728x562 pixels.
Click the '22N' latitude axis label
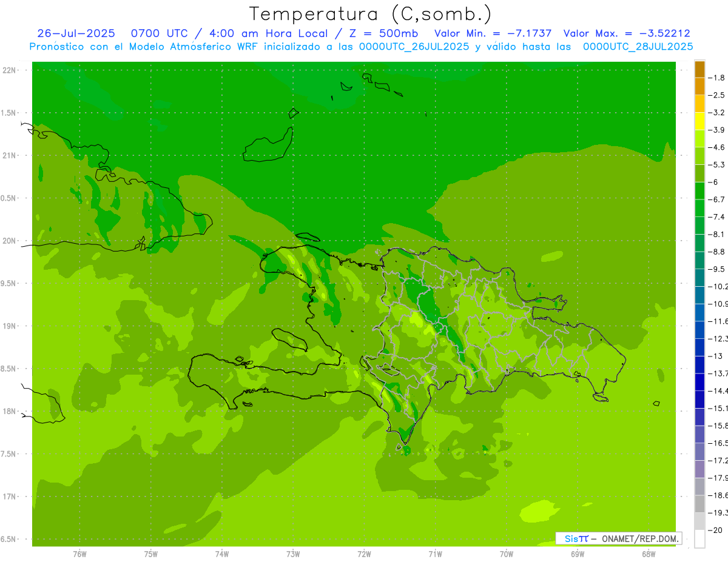(9, 70)
